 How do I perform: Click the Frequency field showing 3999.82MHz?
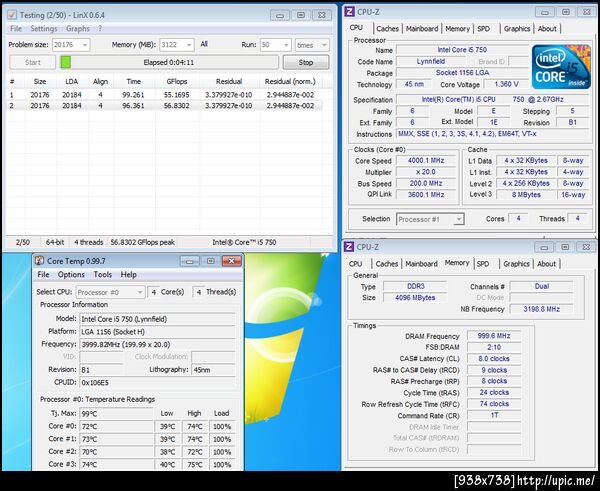tap(157, 344)
